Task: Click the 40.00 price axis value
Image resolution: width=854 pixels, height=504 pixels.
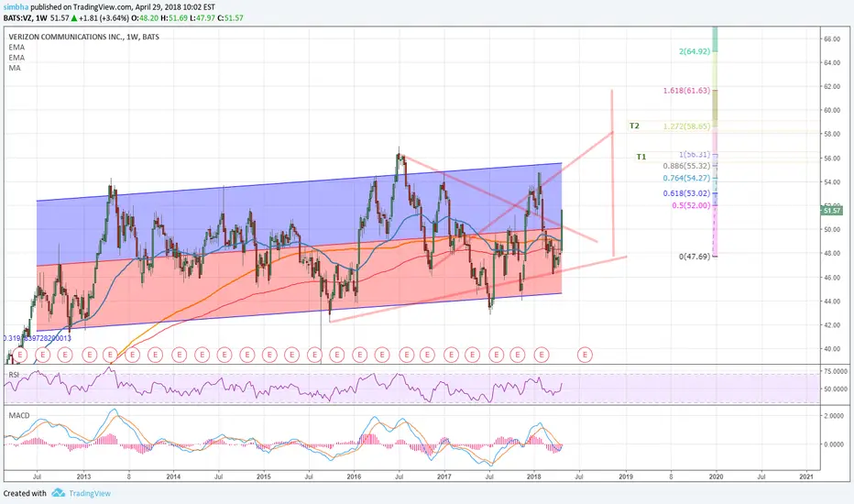Action: pos(831,349)
